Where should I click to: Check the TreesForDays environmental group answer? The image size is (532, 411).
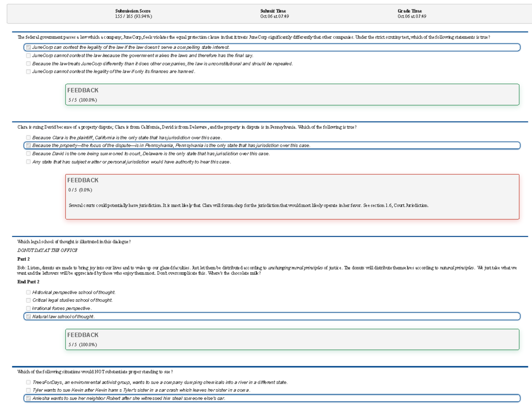[x=28, y=382]
